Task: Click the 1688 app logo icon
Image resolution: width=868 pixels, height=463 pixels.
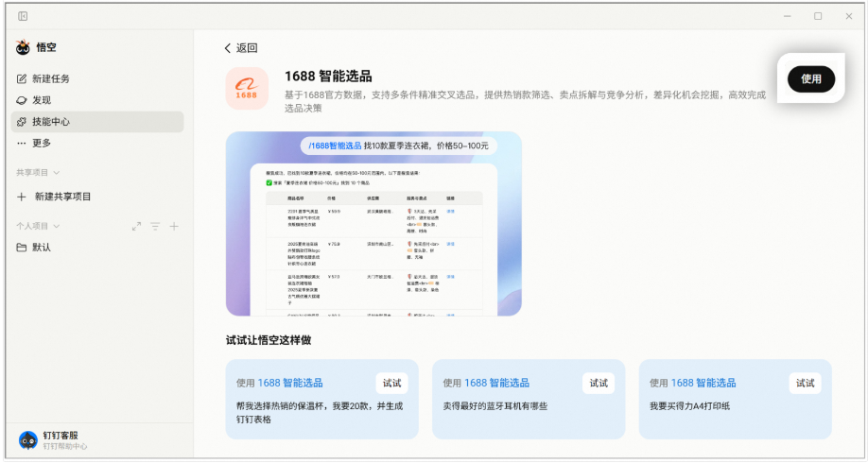Action: (247, 89)
